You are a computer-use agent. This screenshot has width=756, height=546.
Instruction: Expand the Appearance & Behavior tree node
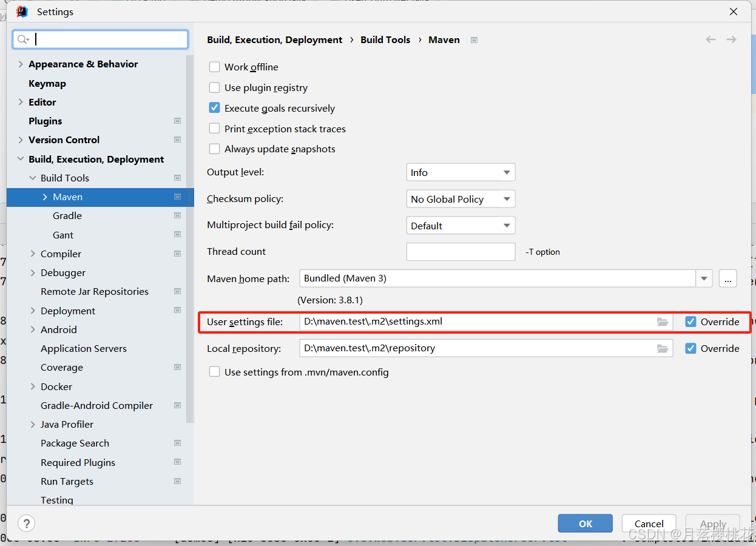pyautogui.click(x=21, y=64)
